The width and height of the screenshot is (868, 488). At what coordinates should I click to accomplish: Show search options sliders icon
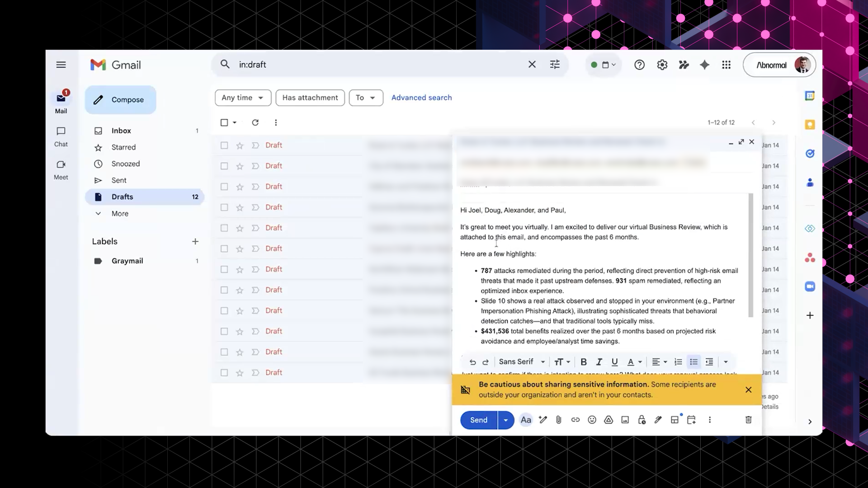[x=555, y=65]
